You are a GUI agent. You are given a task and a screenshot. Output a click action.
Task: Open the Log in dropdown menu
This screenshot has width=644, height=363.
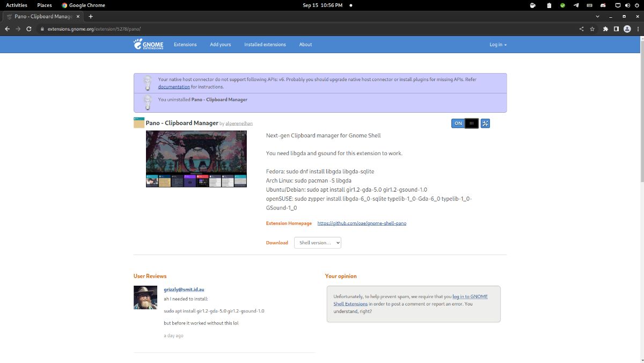[x=497, y=45]
